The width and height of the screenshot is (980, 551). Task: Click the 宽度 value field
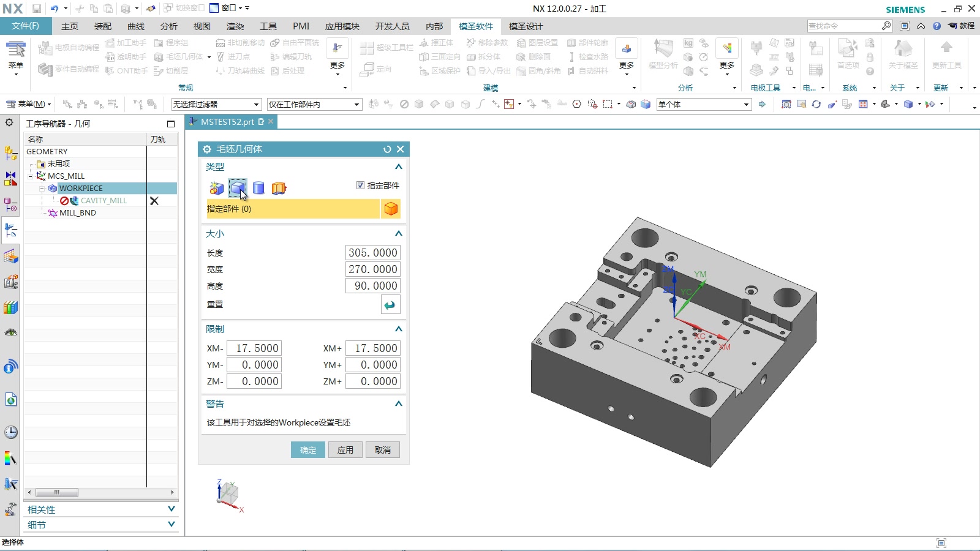click(x=373, y=269)
